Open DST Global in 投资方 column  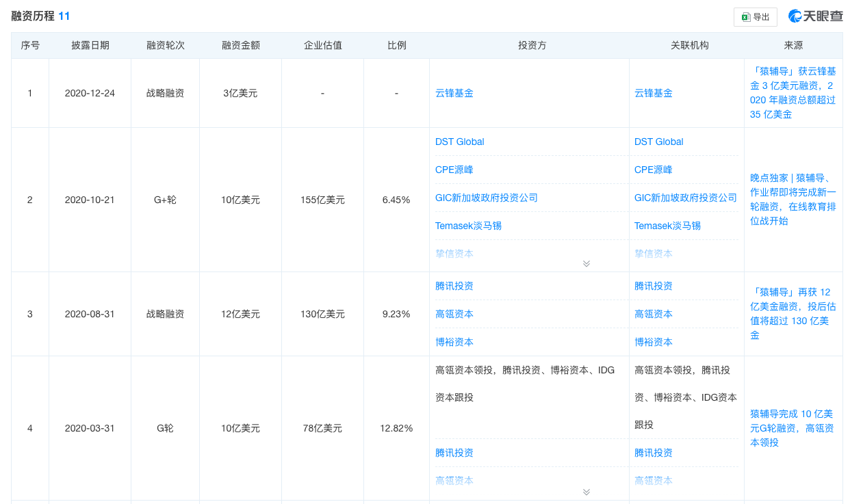coord(460,142)
